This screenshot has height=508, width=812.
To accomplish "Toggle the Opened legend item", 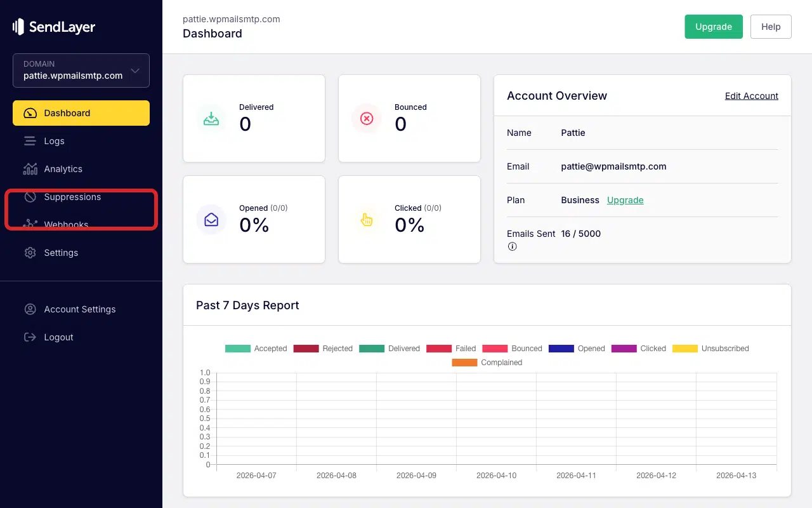I will 577,349.
